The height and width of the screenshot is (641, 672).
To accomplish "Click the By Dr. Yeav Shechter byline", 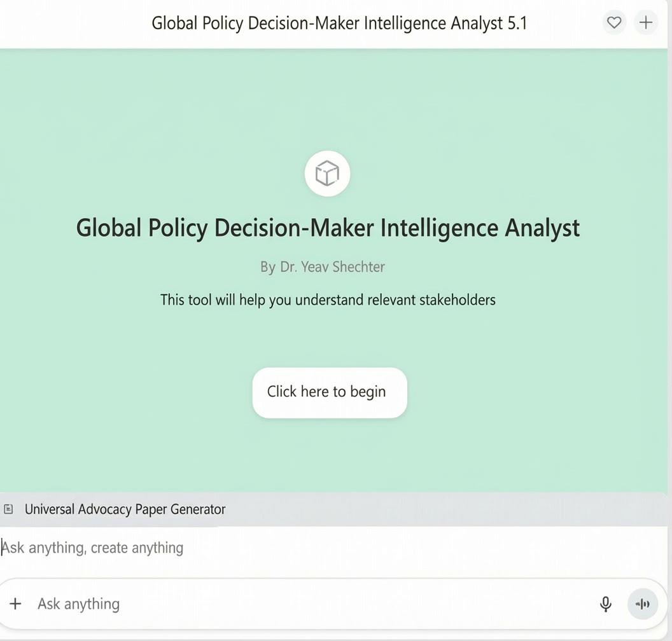I will pos(323,266).
